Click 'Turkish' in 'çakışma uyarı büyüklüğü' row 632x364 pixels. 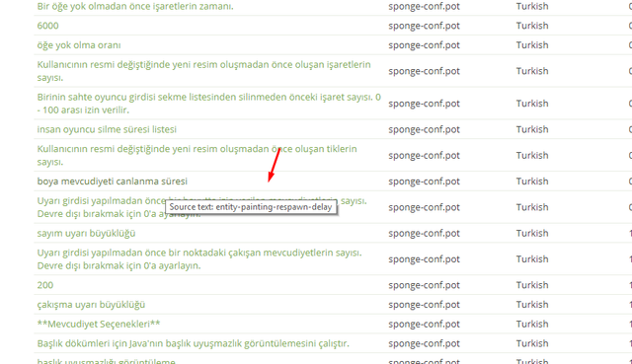pos(532,305)
